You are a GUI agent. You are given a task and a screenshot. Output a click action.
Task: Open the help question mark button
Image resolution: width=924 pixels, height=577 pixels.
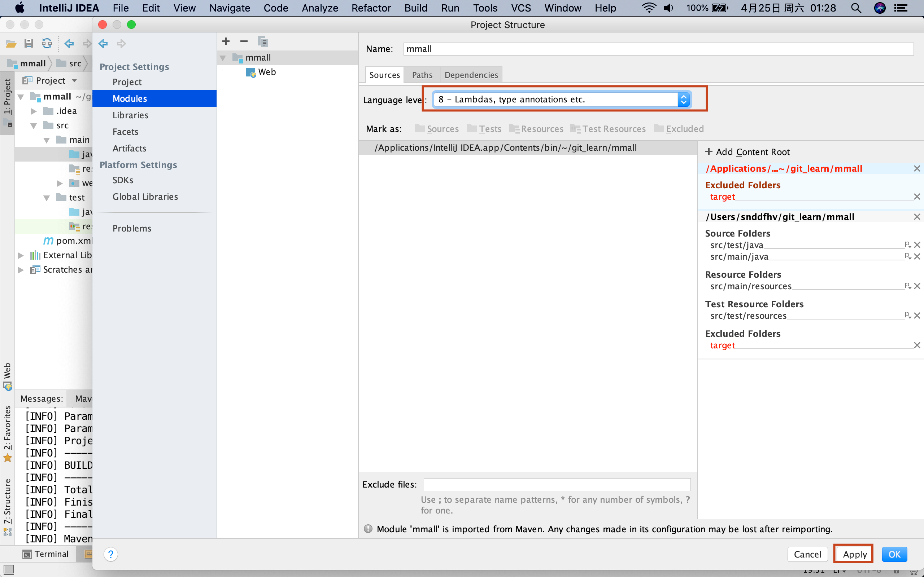(x=111, y=554)
